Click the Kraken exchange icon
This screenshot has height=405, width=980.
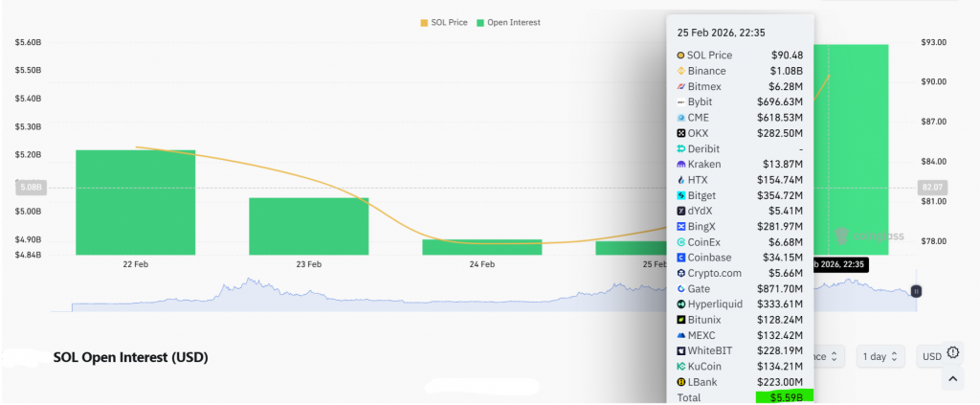(x=680, y=165)
